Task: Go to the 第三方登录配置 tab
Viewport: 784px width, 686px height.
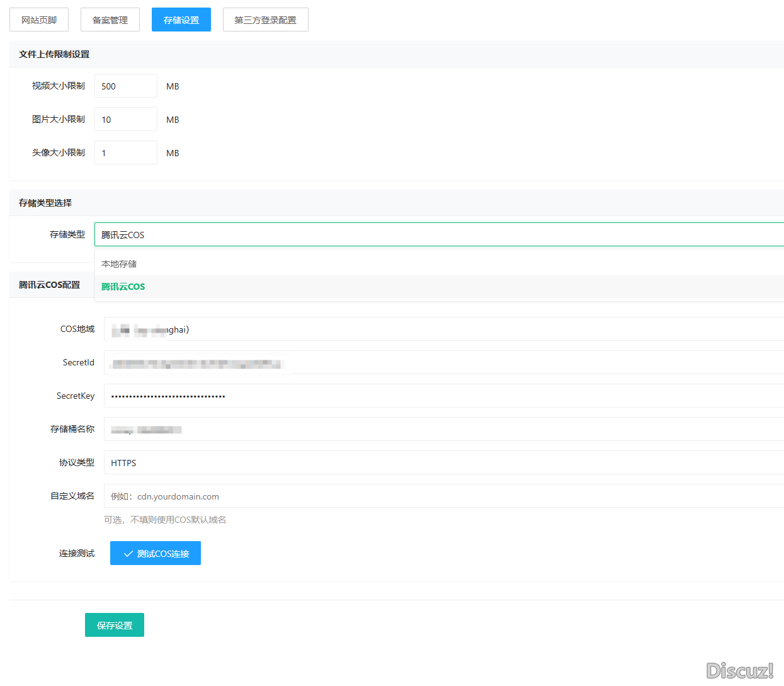Action: click(x=265, y=20)
